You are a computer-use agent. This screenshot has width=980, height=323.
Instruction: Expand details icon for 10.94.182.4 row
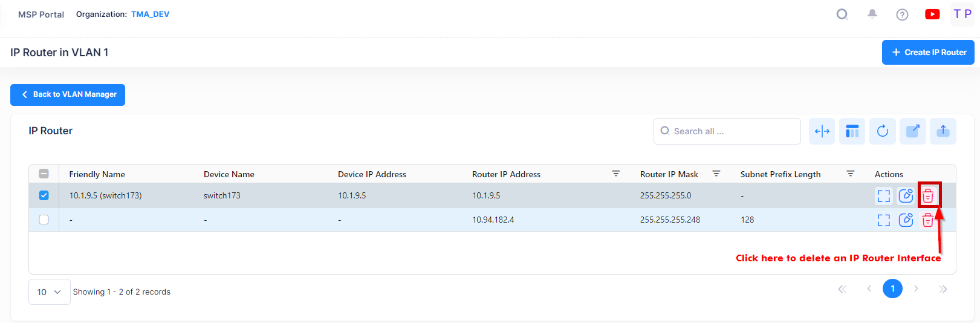pyautogui.click(x=883, y=220)
